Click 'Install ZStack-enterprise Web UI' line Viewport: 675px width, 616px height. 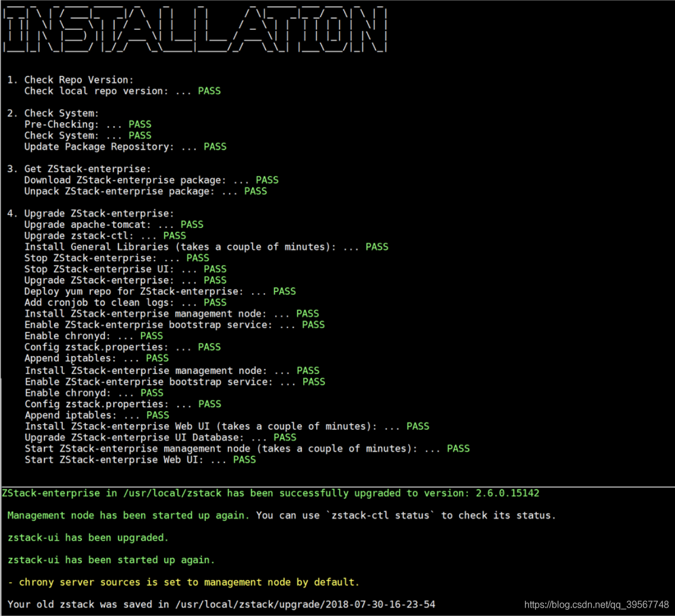[x=227, y=427]
